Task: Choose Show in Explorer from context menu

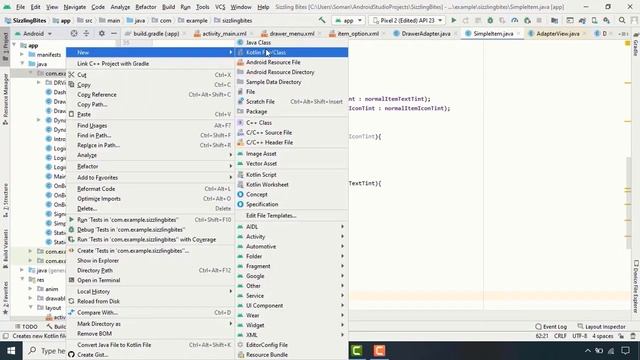Action: tap(150, 260)
